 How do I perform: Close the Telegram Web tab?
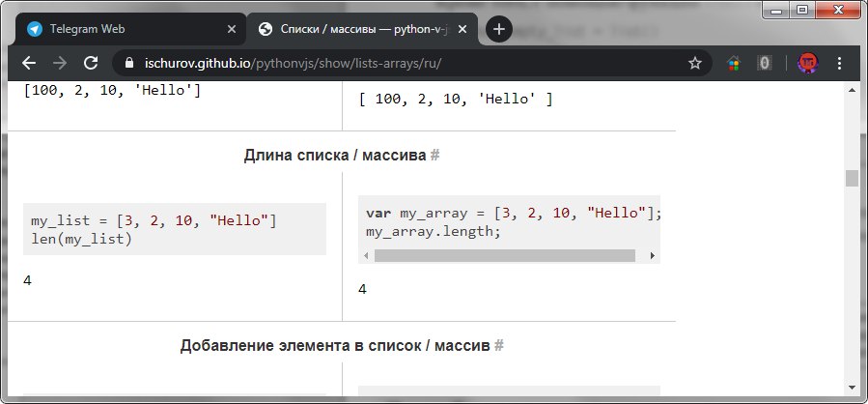click(x=232, y=29)
